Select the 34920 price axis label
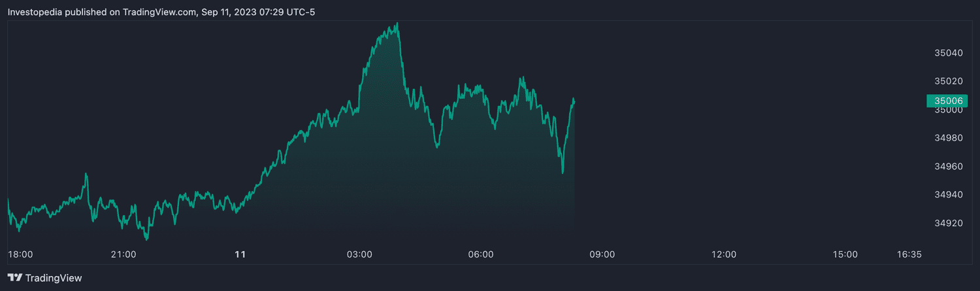Image resolution: width=980 pixels, height=291 pixels. [949, 223]
